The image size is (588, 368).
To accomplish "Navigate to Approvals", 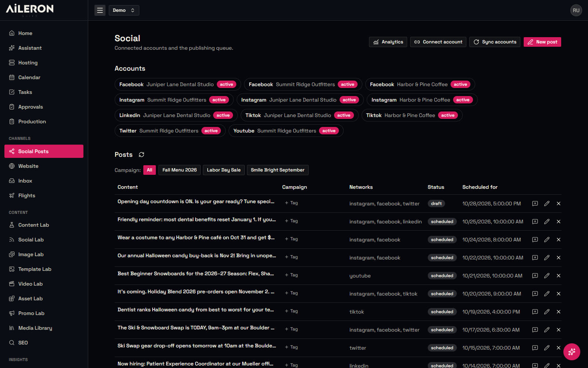I will (44, 107).
